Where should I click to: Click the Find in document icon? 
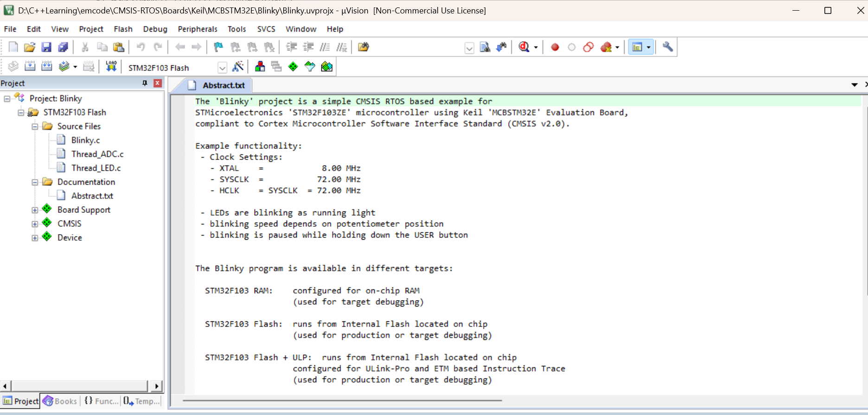pyautogui.click(x=485, y=47)
